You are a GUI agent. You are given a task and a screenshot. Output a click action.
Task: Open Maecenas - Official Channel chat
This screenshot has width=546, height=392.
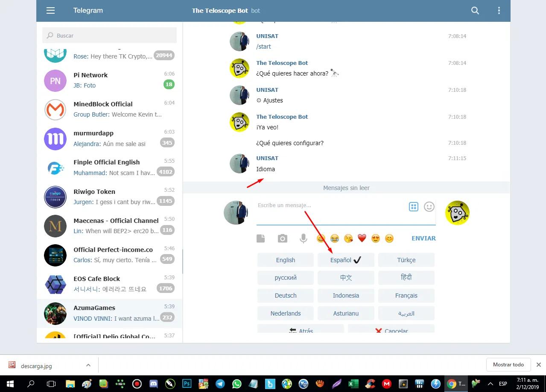click(x=109, y=226)
